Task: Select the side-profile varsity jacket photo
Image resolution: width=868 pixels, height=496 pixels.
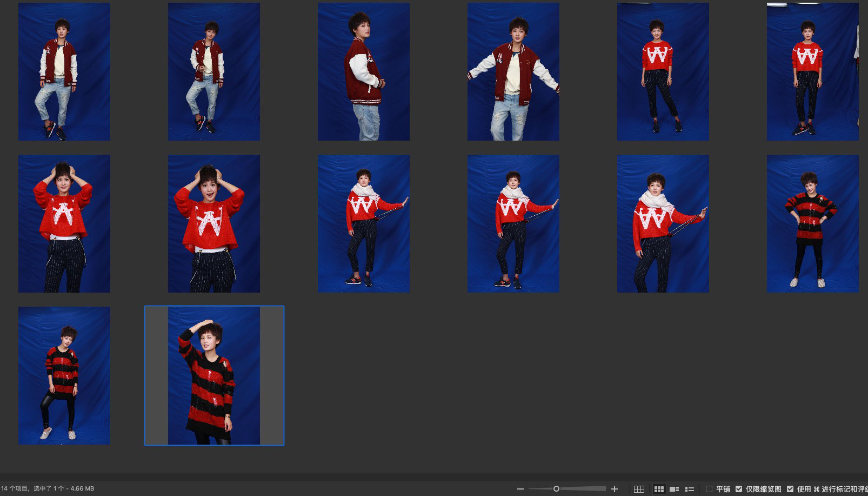Action: (x=363, y=72)
